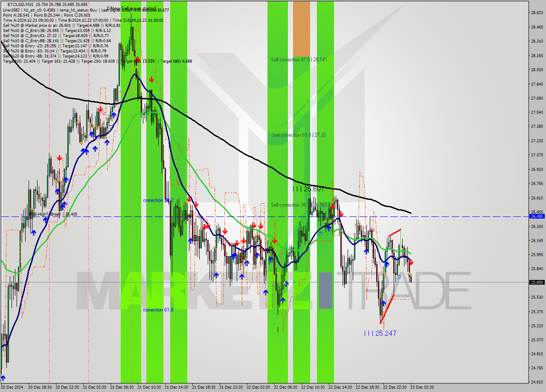The width and height of the screenshot is (546, 392).
Task: Click the blue 'correction 38.2' label
Action: [157, 200]
